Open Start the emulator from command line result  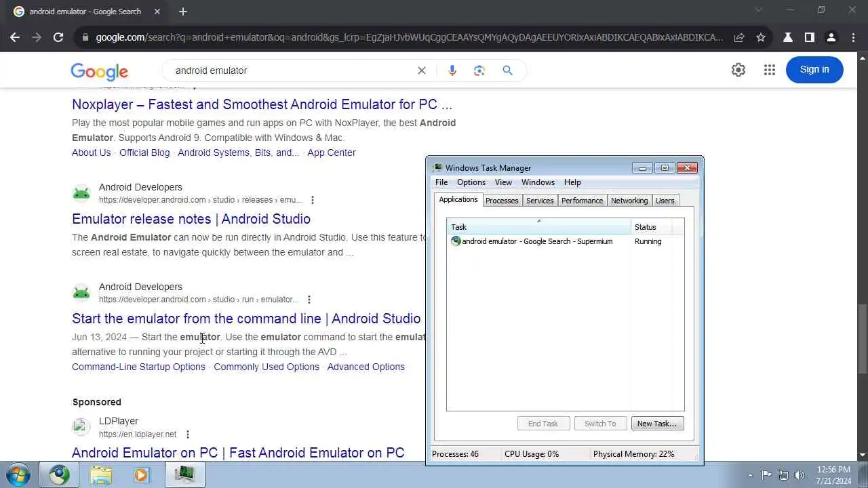(246, 319)
